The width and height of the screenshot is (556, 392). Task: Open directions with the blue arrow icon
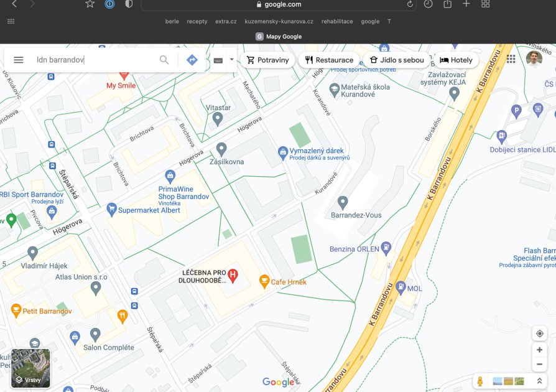point(192,60)
